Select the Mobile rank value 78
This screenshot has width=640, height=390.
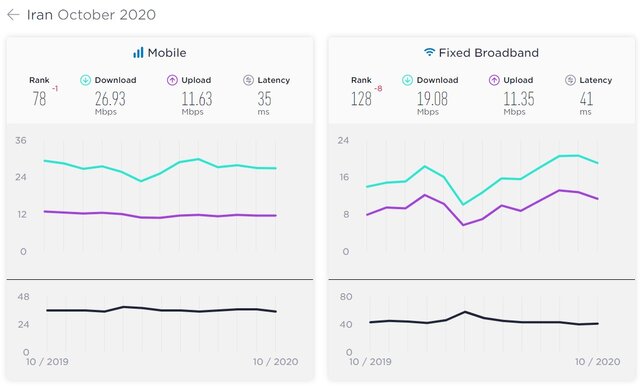point(40,99)
